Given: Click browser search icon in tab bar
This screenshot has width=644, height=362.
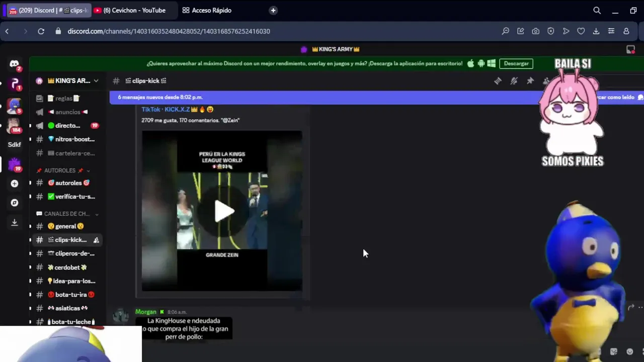Looking at the screenshot, I should click(597, 10).
